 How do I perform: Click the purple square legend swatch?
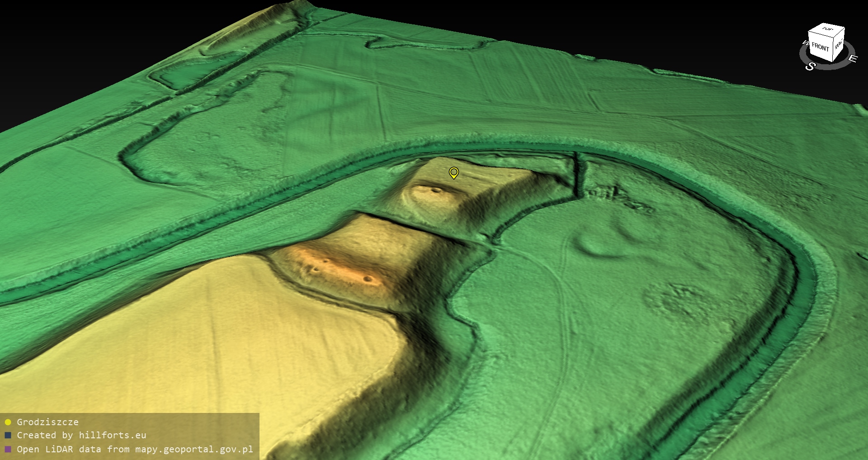coord(8,449)
